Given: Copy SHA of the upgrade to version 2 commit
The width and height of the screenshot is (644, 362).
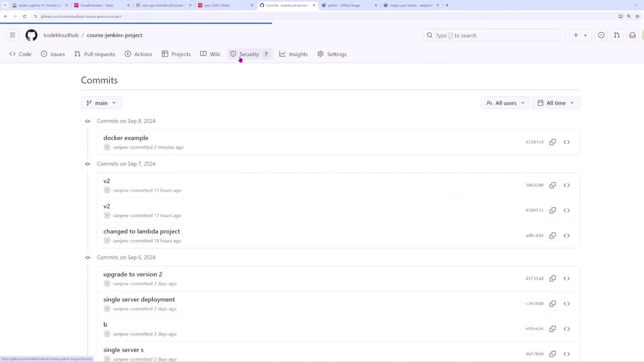Looking at the screenshot, I should 552,279.
